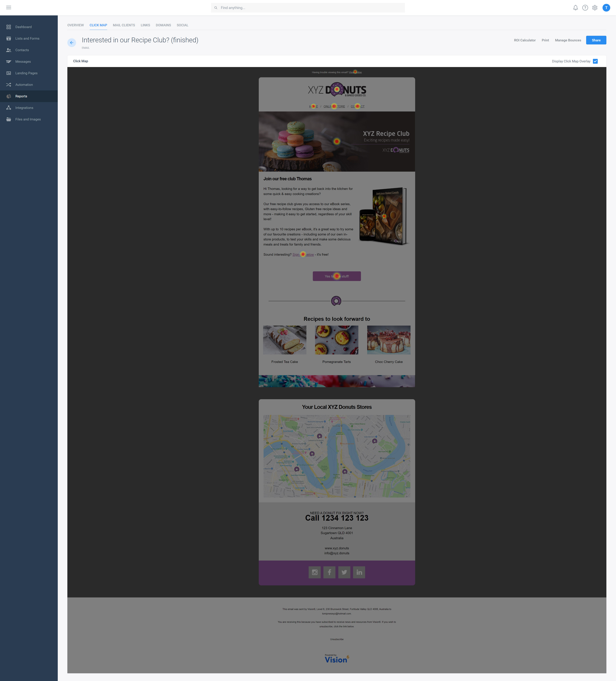Click the back arrow next to the report title
Viewport: 616px width, 681px height.
(72, 43)
